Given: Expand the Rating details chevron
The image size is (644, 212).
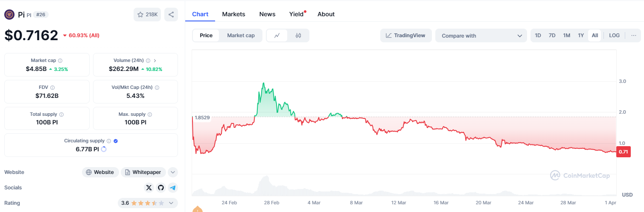Looking at the screenshot, I should pos(172,203).
